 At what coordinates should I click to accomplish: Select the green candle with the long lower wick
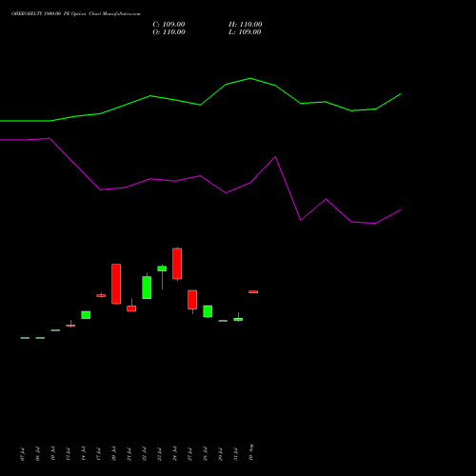pyautogui.click(x=162, y=268)
